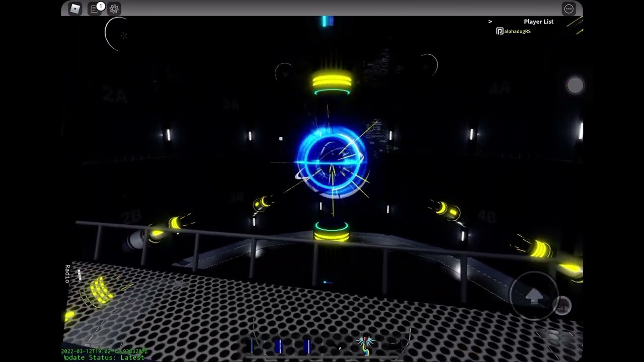Screen dimensions: 644x362
Task: Click the 'Update Status: Latest' text
Action: pos(104,357)
